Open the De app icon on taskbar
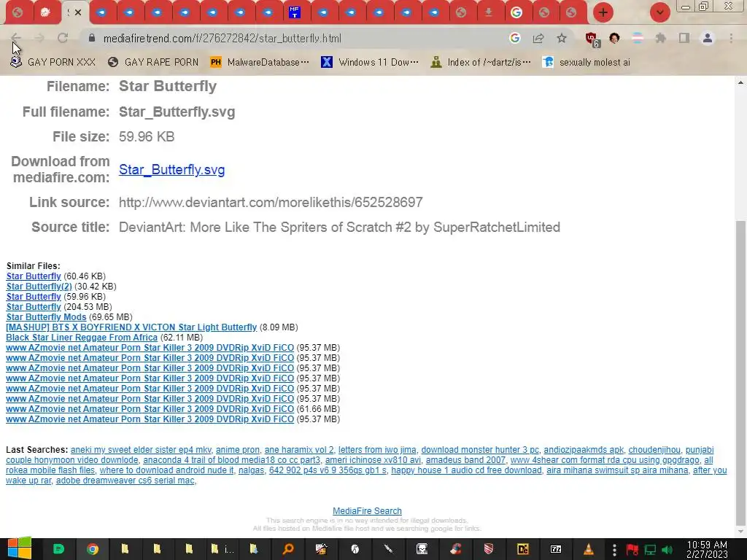Screen dimensions: 747x560 (x=522, y=549)
